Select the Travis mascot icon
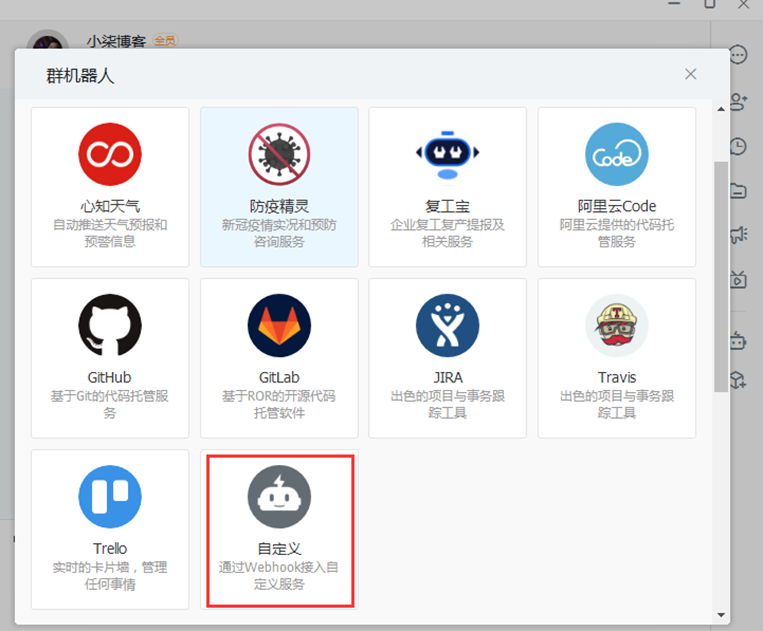The image size is (763, 631). pos(617,325)
